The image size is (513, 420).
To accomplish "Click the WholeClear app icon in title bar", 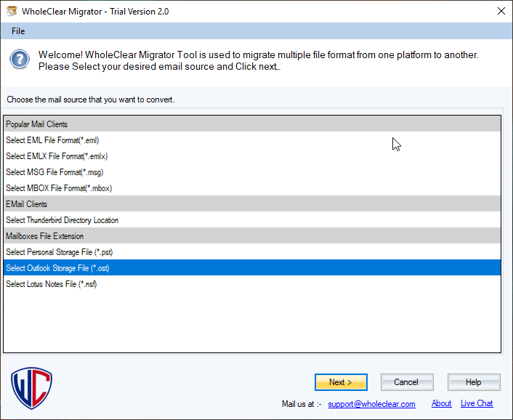I will pos(12,11).
